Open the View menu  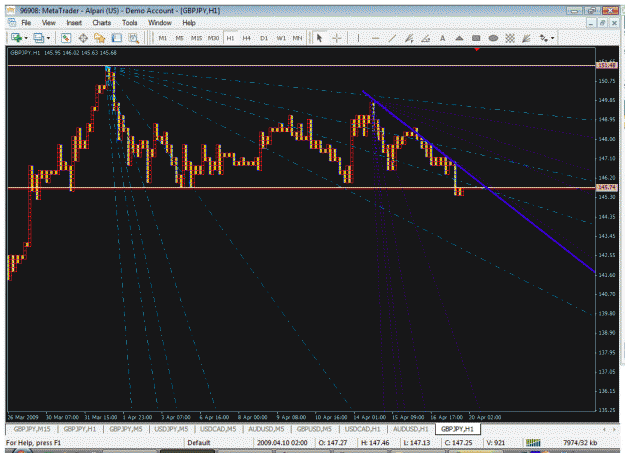49,23
